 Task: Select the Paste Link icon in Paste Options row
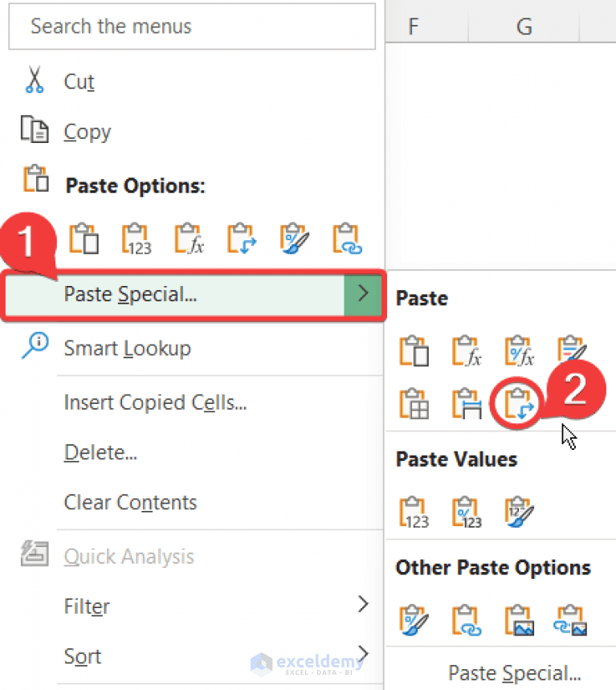click(345, 238)
